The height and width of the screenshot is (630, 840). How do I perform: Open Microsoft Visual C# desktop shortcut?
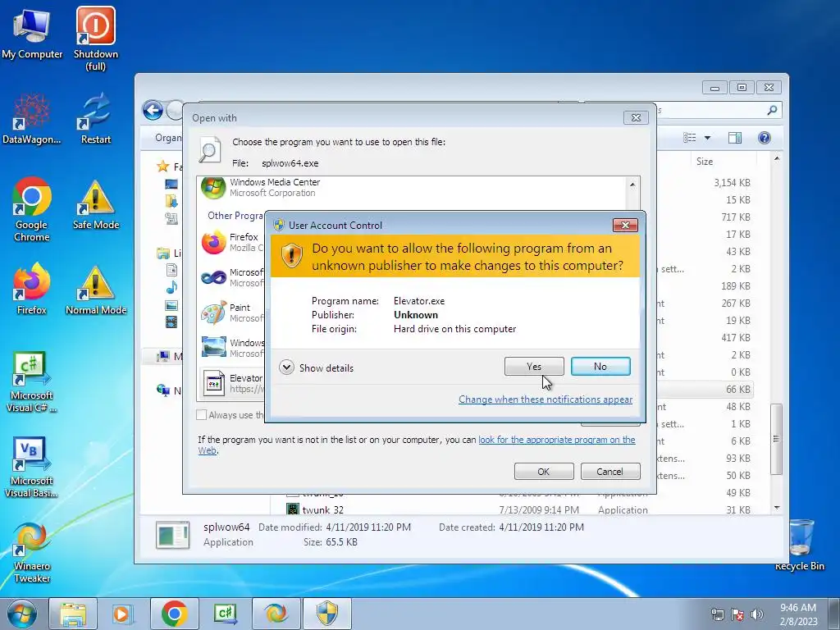click(32, 382)
